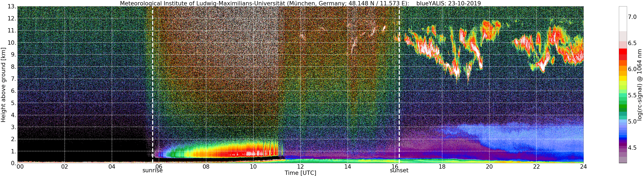The width and height of the screenshot is (644, 177).
Task: Click the dashed sunrise marker line
Action: click(153, 85)
